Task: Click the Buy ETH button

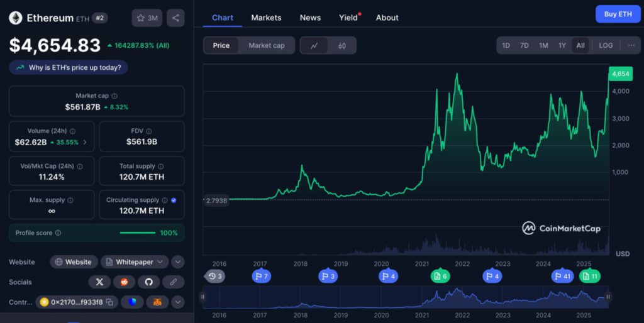Action: point(618,14)
